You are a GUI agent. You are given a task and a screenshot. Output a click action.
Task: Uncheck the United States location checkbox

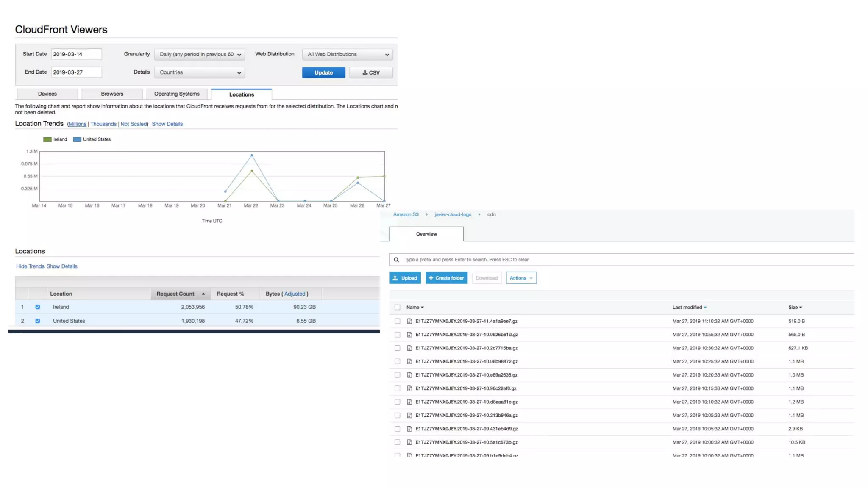coord(38,321)
